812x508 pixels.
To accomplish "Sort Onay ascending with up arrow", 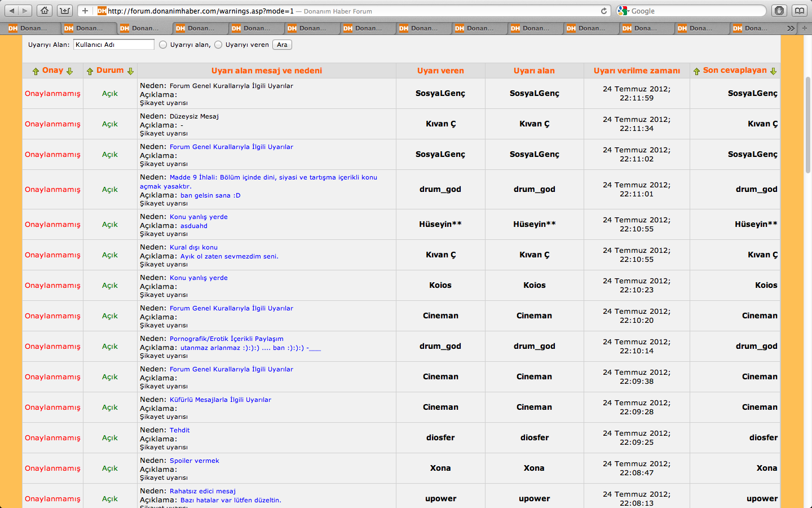I will click(x=36, y=71).
